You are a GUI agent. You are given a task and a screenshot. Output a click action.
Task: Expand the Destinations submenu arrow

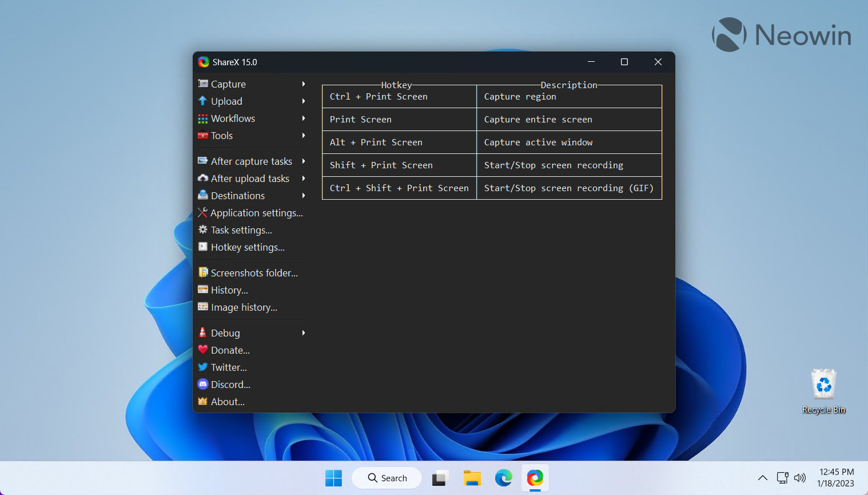304,196
